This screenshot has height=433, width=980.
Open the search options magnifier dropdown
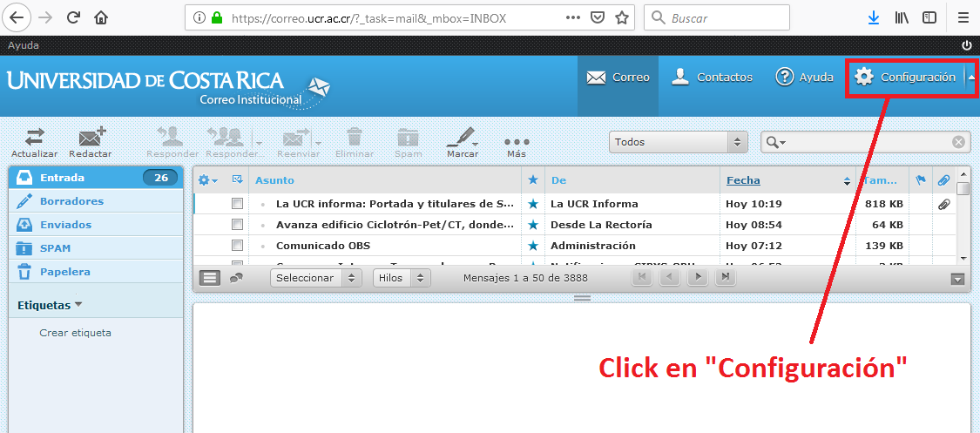pyautogui.click(x=775, y=143)
